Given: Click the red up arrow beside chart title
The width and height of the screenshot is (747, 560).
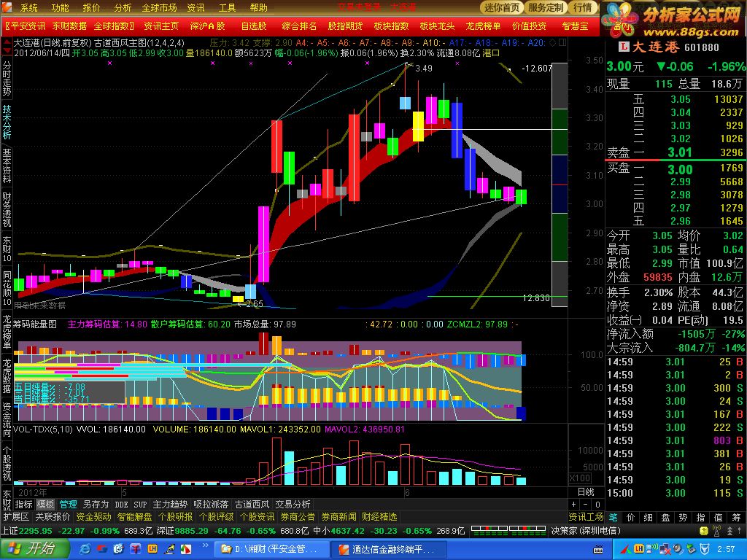Looking at the screenshot, I should click(7, 43).
